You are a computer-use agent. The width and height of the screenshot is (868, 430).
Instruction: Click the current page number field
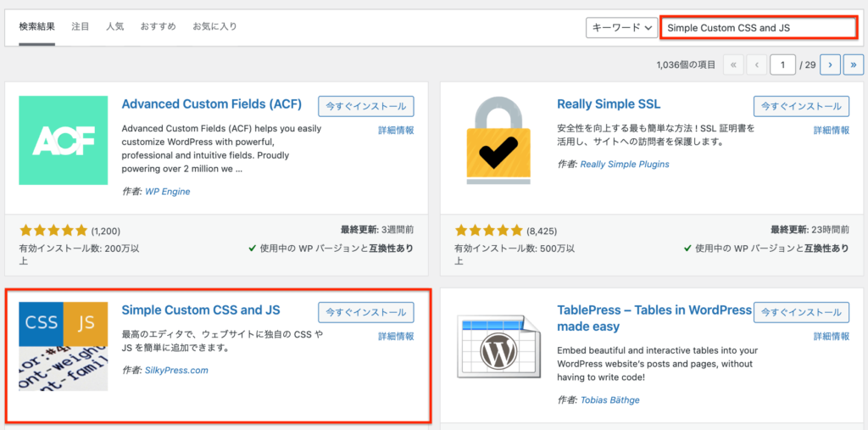tap(782, 64)
